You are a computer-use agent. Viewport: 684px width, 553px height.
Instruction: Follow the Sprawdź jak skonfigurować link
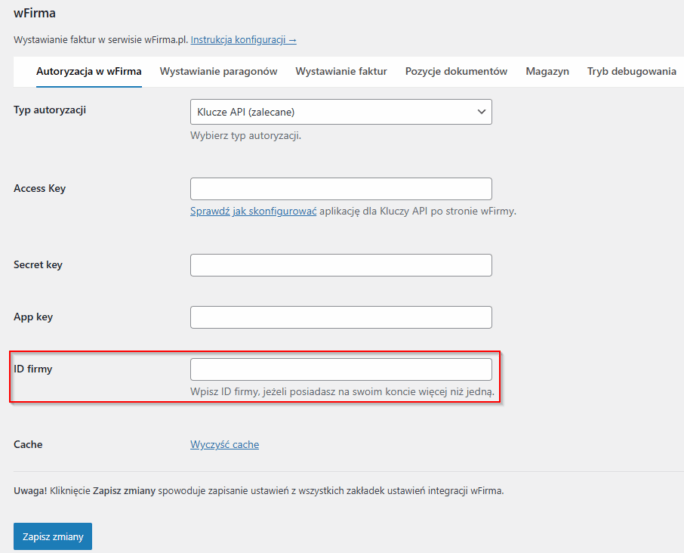(253, 211)
